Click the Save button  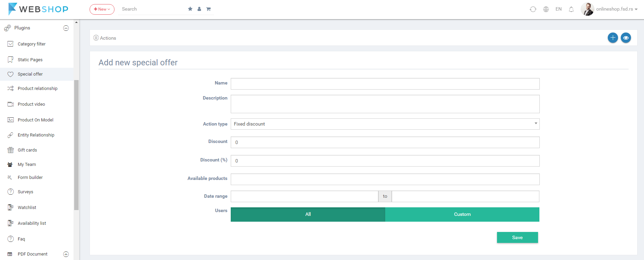pos(518,237)
